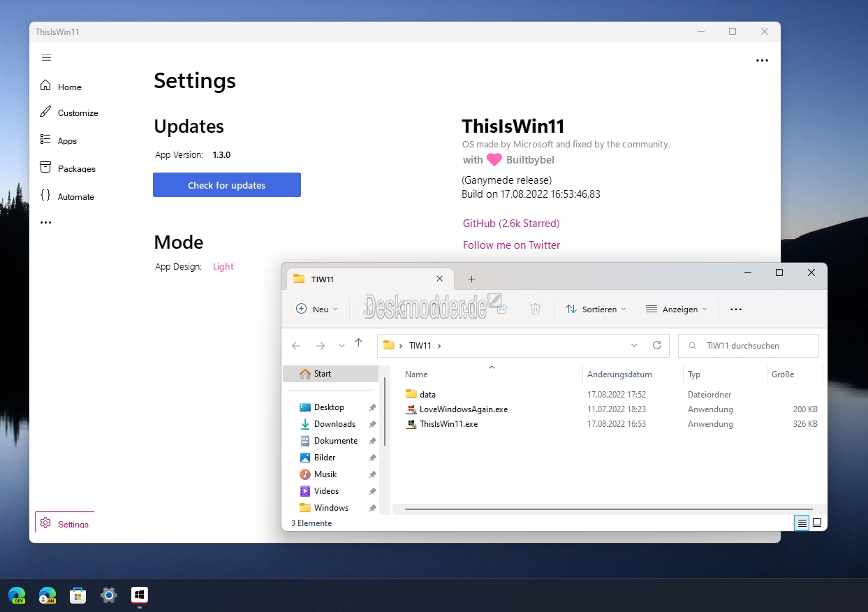Refresh the TIW11 folder view
The height and width of the screenshot is (612, 868).
pyautogui.click(x=656, y=345)
